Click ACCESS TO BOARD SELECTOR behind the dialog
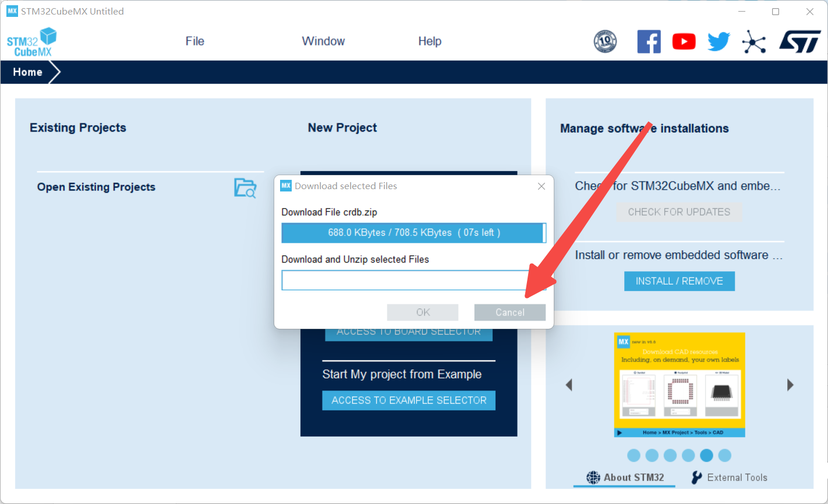828x504 pixels. 409,334
